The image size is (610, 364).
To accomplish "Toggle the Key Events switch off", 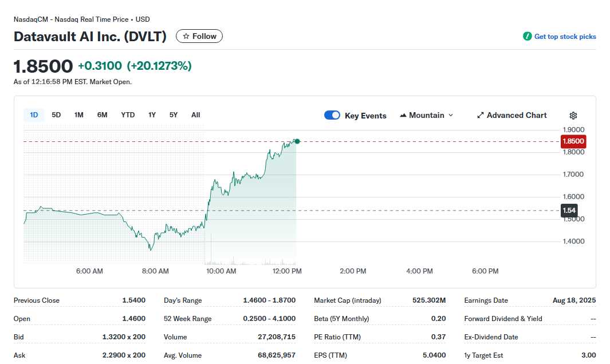I will (x=332, y=115).
